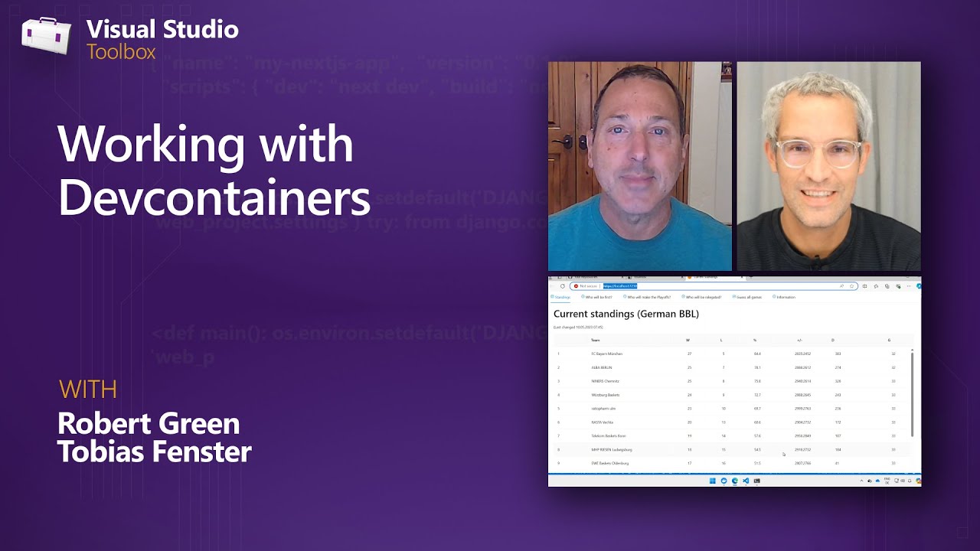Click the EWE Baskets Oldenburg team name
This screenshot has height=551, width=980.
(610, 464)
